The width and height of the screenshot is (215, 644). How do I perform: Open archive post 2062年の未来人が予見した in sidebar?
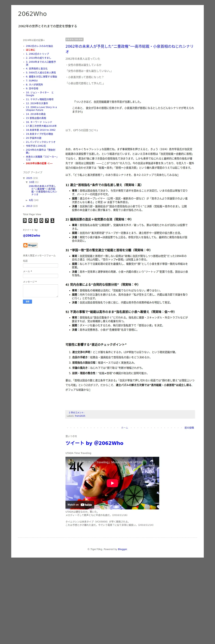click(x=43, y=190)
